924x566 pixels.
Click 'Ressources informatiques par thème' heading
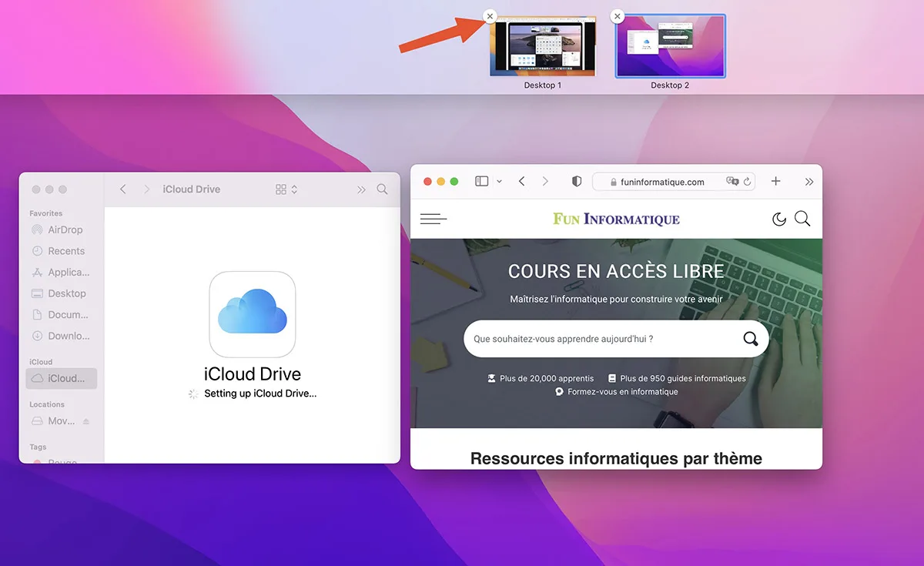tap(616, 458)
